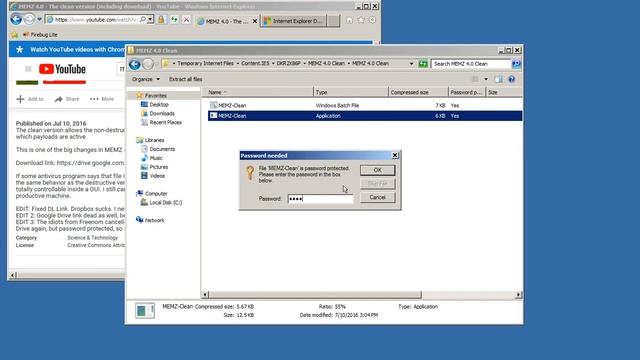Click the Explorer search magnifier icon
The width and height of the screenshot is (640, 360).
[516, 64]
